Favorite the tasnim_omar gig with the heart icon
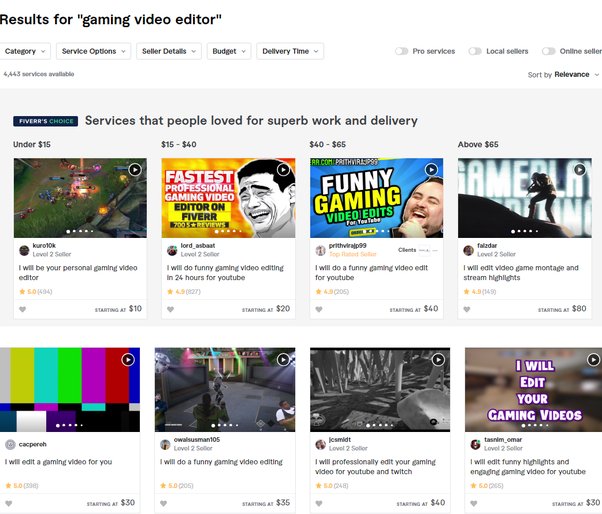 [x=474, y=504]
